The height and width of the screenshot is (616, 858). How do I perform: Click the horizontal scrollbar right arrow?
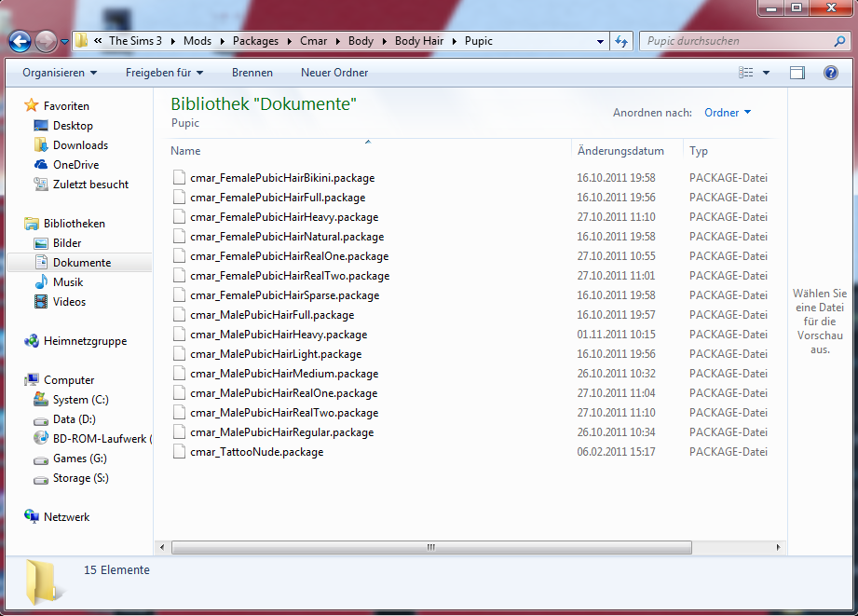[778, 547]
